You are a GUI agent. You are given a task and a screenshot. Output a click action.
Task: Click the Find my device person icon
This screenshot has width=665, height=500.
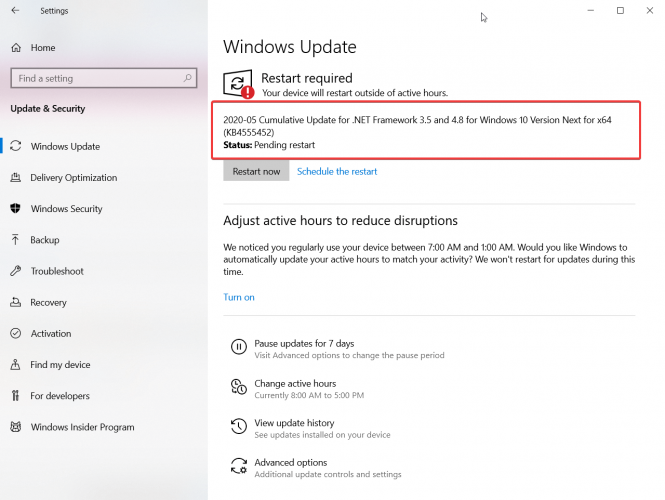pyautogui.click(x=16, y=365)
